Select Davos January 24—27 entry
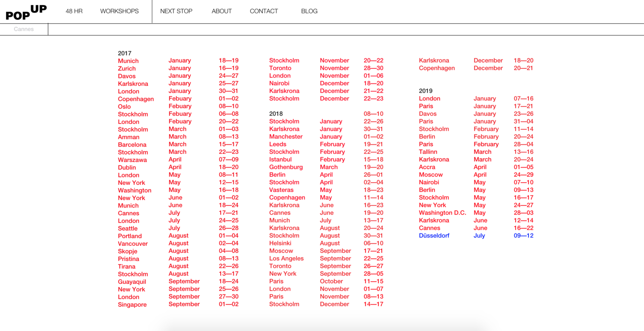644x331 pixels. click(x=178, y=76)
